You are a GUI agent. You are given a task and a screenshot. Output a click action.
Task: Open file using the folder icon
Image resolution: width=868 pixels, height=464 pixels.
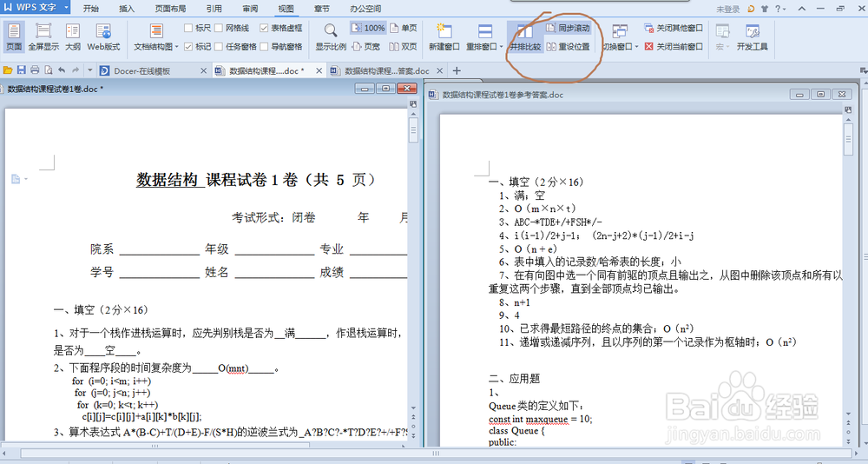[8, 70]
